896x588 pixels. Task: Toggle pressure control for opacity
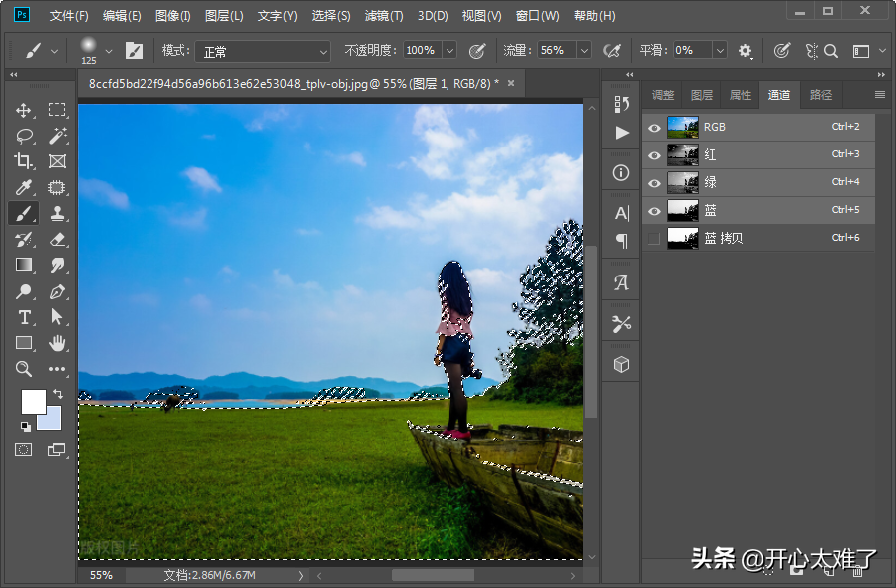click(x=477, y=51)
